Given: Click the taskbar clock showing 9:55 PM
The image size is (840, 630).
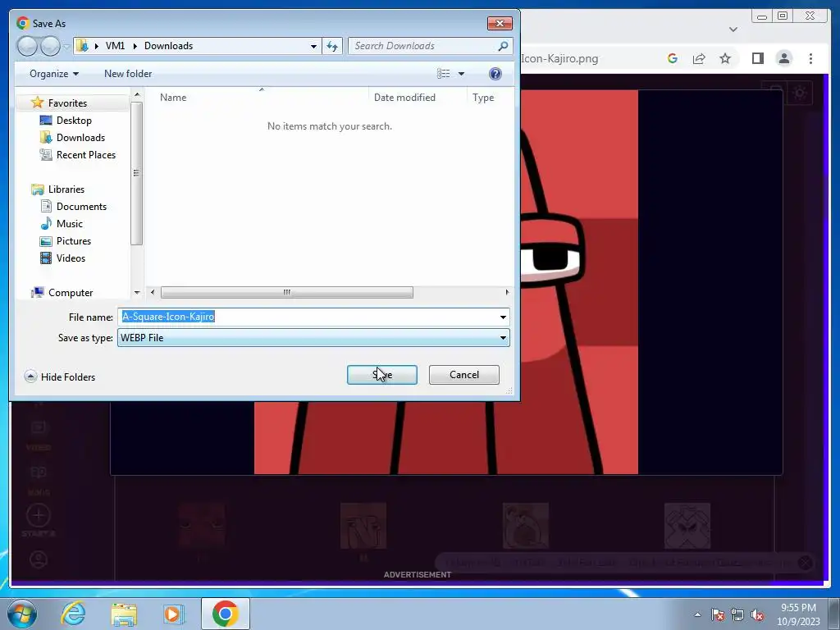Looking at the screenshot, I should tap(798, 614).
